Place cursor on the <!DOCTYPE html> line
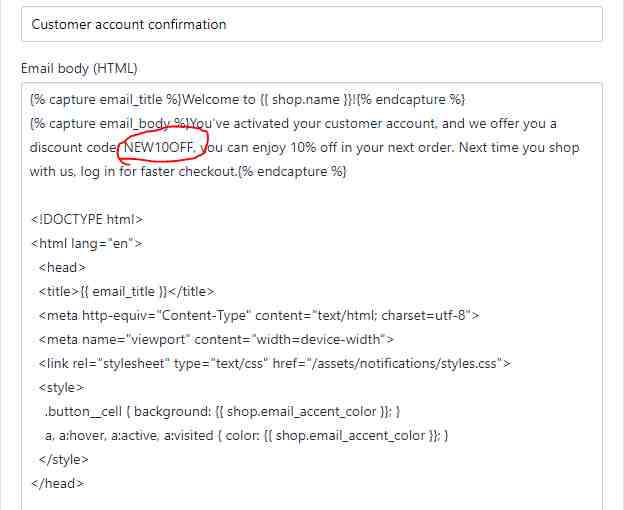The height and width of the screenshot is (510, 624). tap(88, 220)
